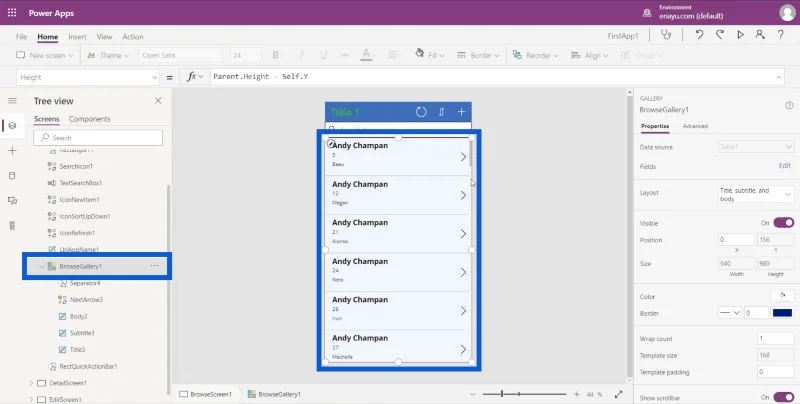Open the File menu
The height and width of the screenshot is (404, 800).
tap(21, 37)
